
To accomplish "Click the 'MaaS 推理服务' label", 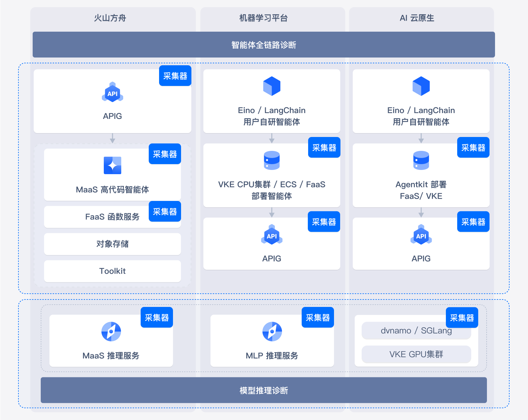I will (x=111, y=356).
